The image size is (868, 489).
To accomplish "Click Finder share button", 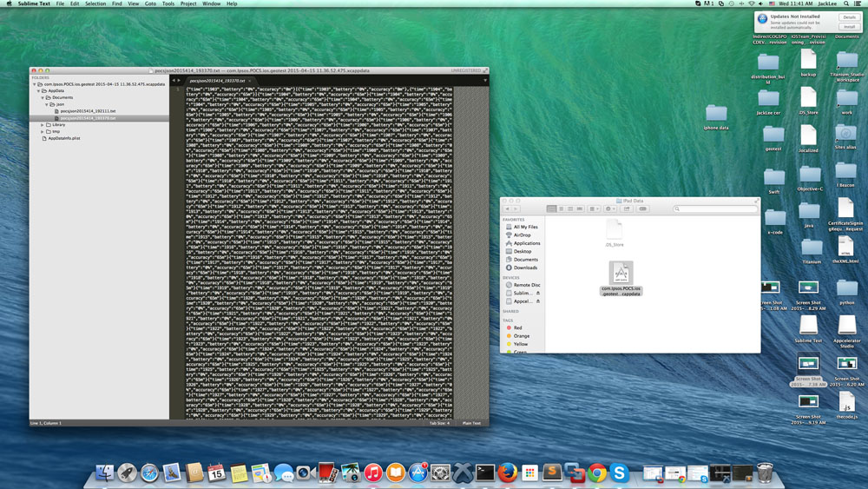I will point(627,208).
